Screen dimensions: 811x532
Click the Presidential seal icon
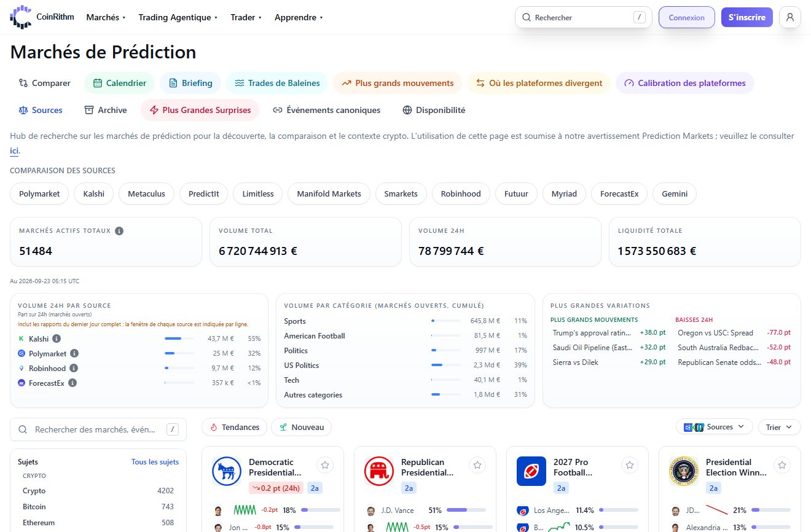(x=684, y=471)
